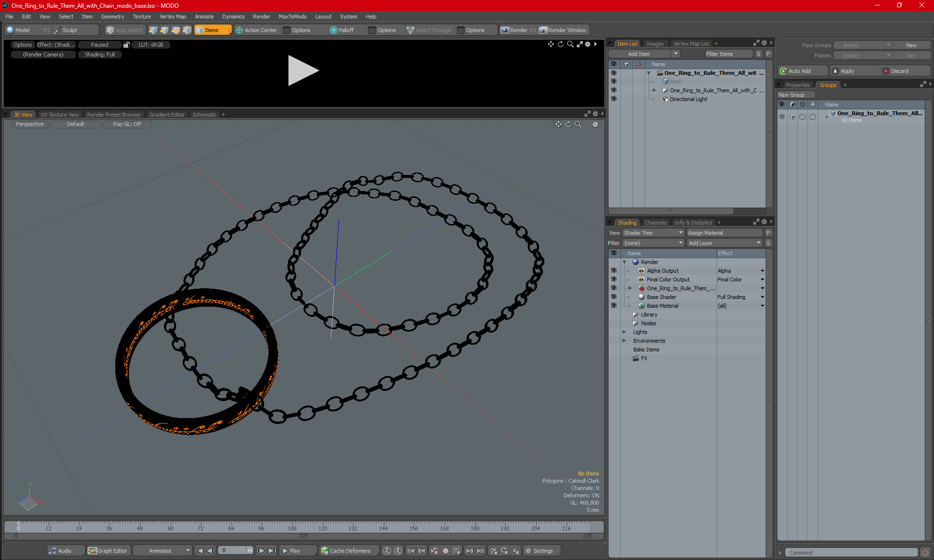Switch to UV Texture View tab
This screenshot has height=560, width=934.
point(59,115)
